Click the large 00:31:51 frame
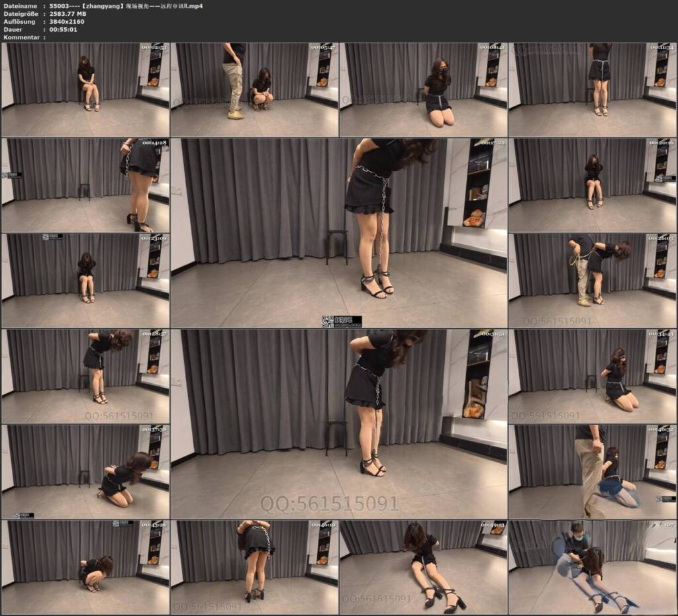678x616 pixels. [339, 423]
